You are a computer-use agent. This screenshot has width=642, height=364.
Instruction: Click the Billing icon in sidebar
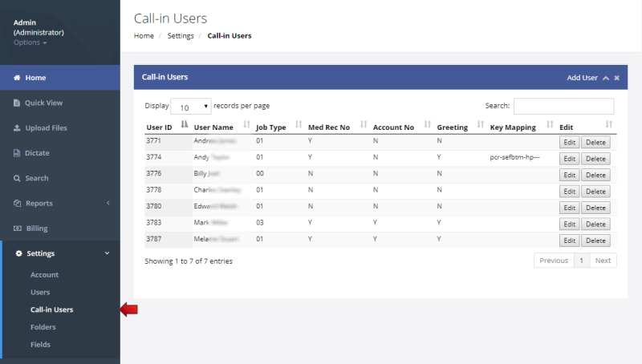click(17, 229)
